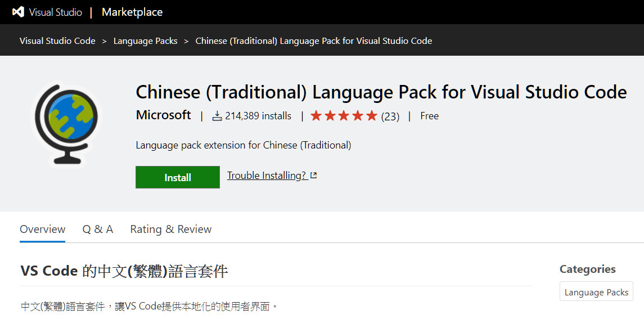The height and width of the screenshot is (319, 644).
Task: Open the Rating & Review tab
Action: [171, 229]
